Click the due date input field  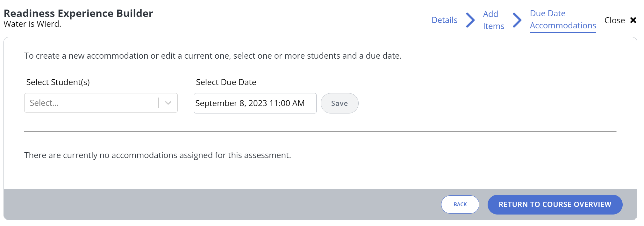(x=255, y=103)
